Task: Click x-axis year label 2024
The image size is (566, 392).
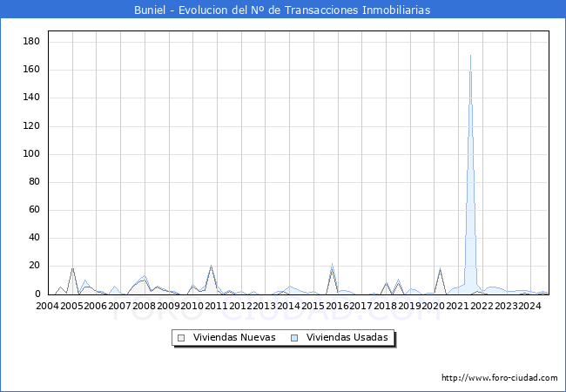Action: (529, 306)
